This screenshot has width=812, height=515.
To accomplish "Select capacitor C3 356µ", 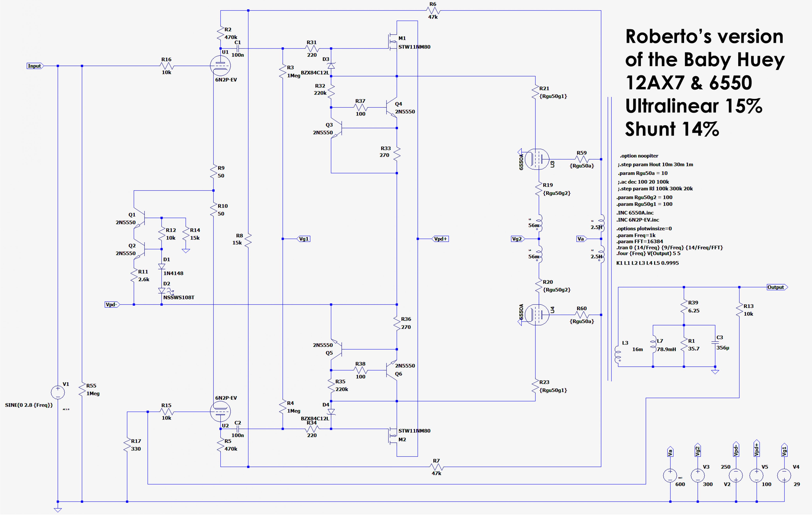I will click(715, 342).
